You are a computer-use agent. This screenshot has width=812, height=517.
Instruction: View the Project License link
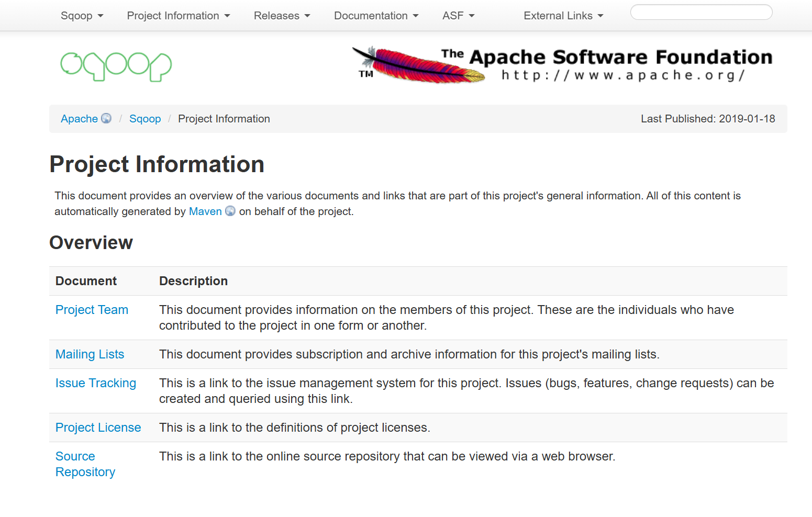click(98, 428)
